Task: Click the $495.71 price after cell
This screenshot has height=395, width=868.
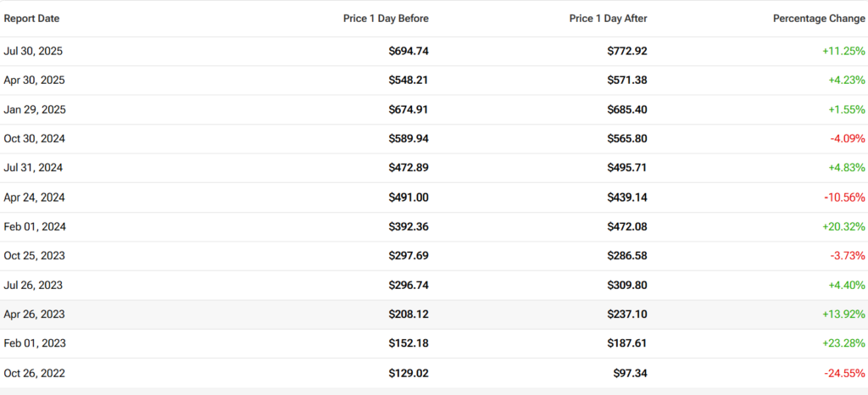Action: pyautogui.click(x=627, y=168)
